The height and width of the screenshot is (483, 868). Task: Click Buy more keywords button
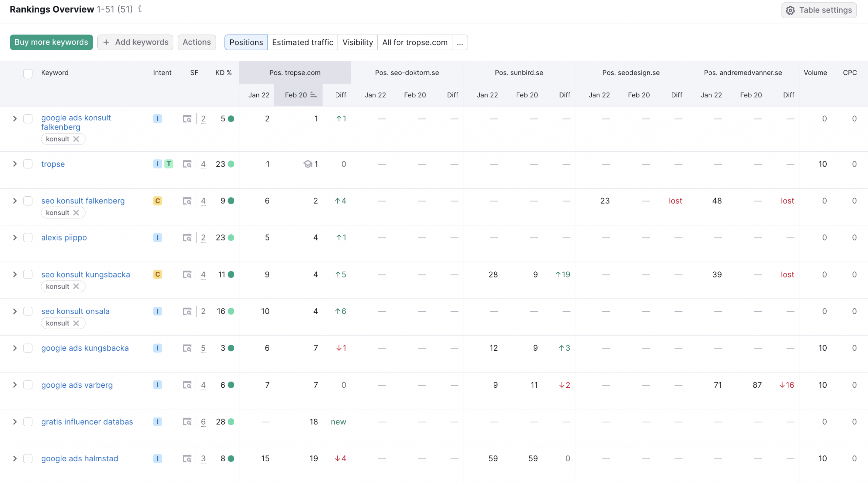click(x=51, y=42)
